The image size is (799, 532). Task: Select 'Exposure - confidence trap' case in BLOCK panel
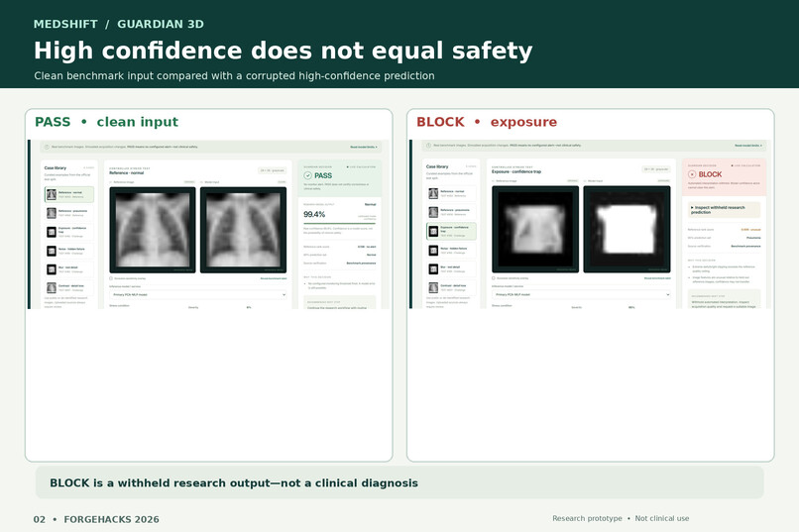451,231
